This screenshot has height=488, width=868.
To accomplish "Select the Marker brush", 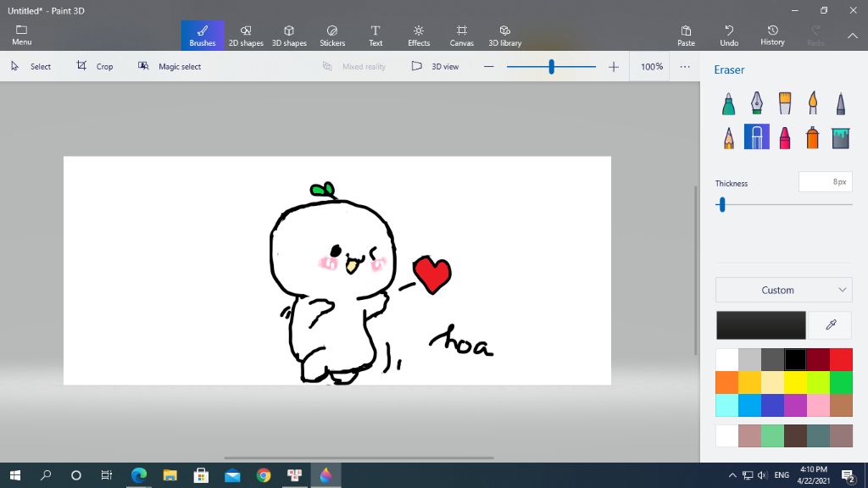I will coord(728,103).
